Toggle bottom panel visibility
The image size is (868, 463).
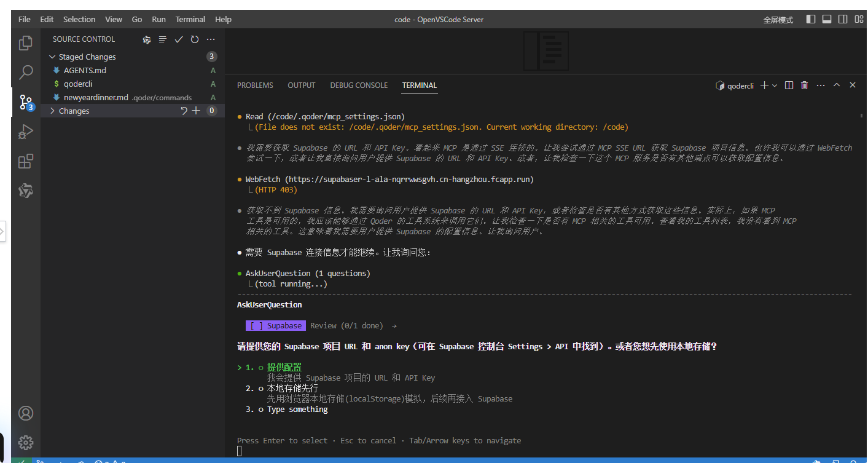click(x=827, y=20)
